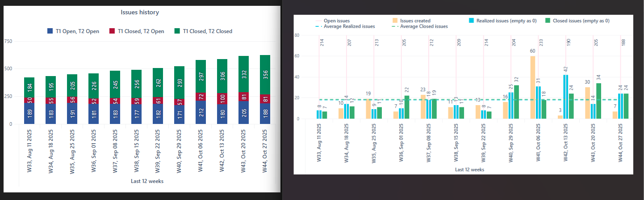644x200 pixels.
Task: Hide the Issues created series via legend
Action: point(411,21)
